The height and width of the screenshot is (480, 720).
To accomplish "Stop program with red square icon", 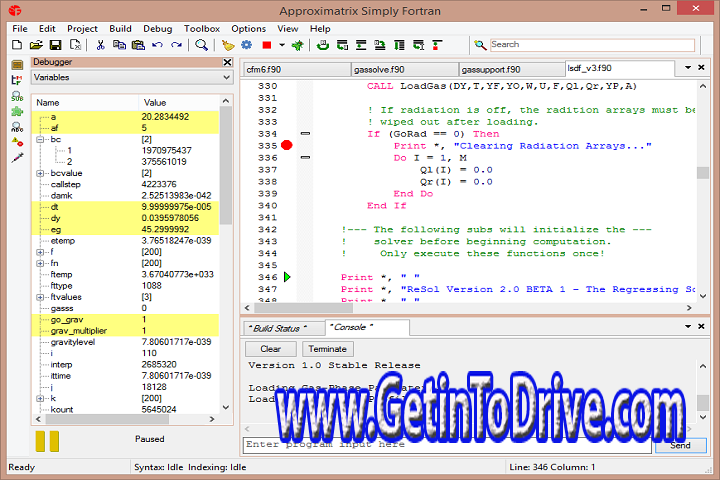I will coord(267,45).
